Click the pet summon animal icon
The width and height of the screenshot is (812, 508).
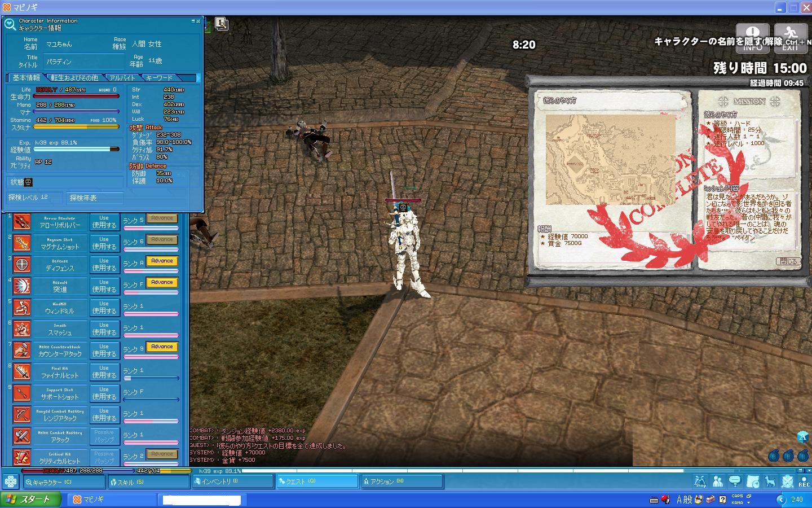pos(770,481)
